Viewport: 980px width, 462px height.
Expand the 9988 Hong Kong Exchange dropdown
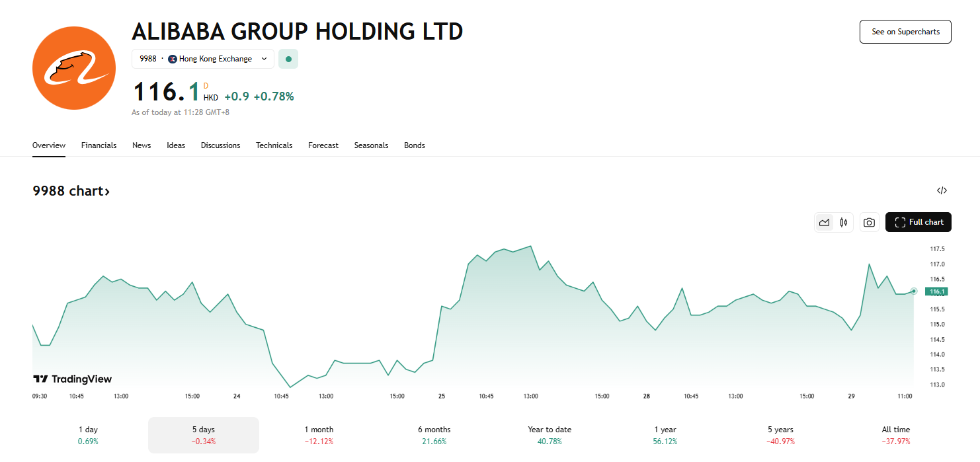[x=202, y=59]
